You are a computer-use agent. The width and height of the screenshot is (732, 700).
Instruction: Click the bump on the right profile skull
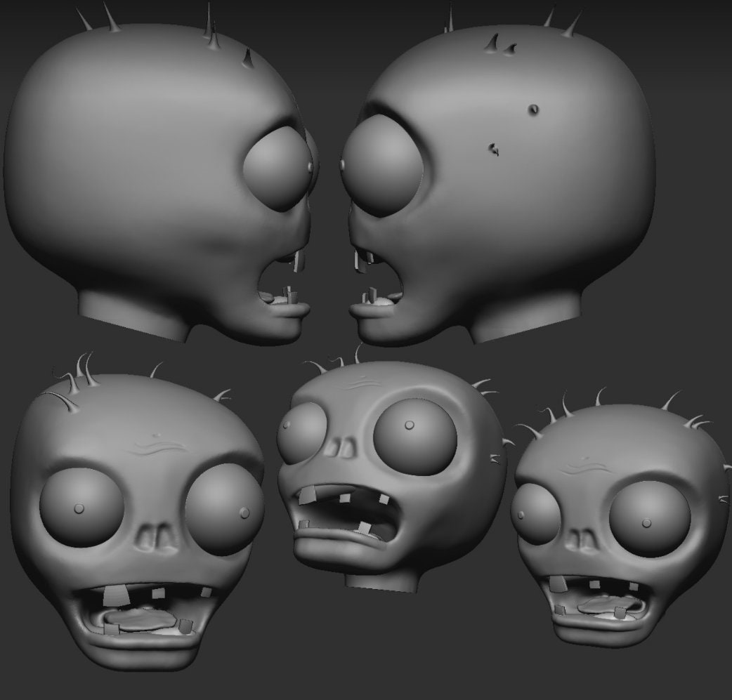click(532, 109)
